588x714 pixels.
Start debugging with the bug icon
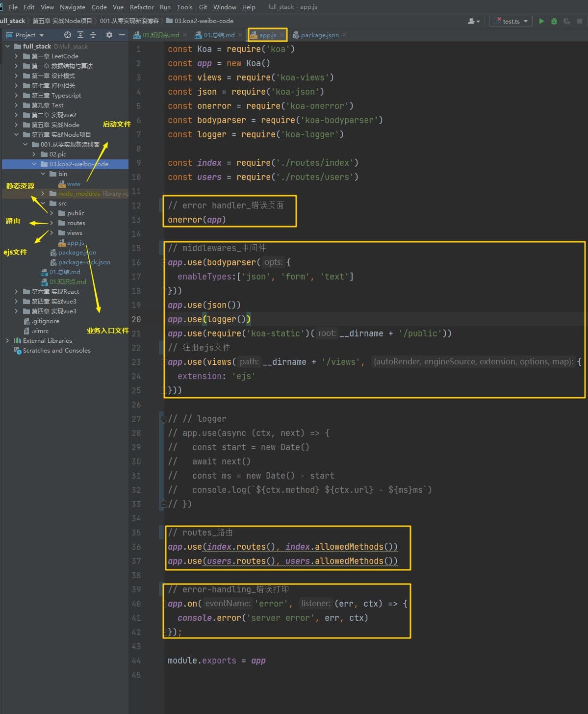pos(554,21)
